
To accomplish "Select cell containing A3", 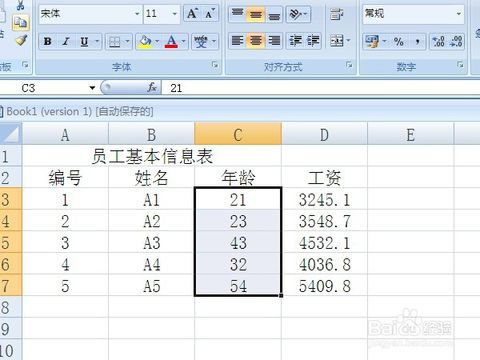I will [152, 242].
